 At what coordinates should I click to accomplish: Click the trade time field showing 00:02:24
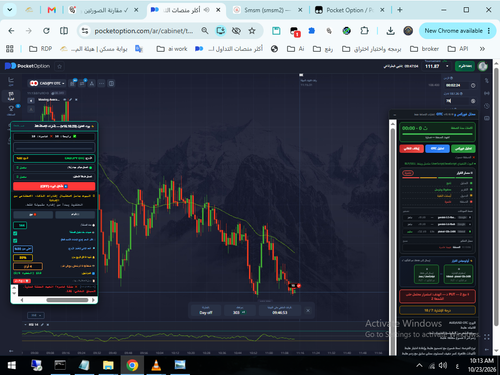[x=456, y=85]
